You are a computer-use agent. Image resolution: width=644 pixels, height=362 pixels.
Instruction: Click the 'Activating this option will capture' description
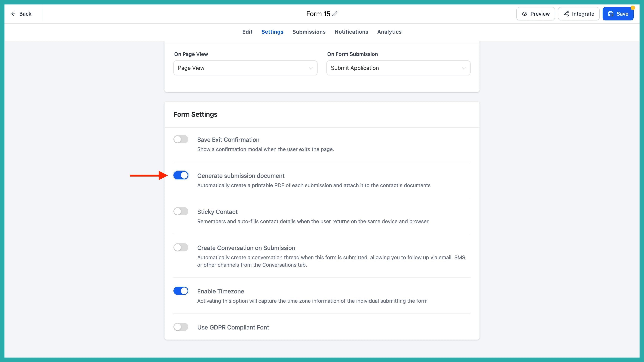312,301
